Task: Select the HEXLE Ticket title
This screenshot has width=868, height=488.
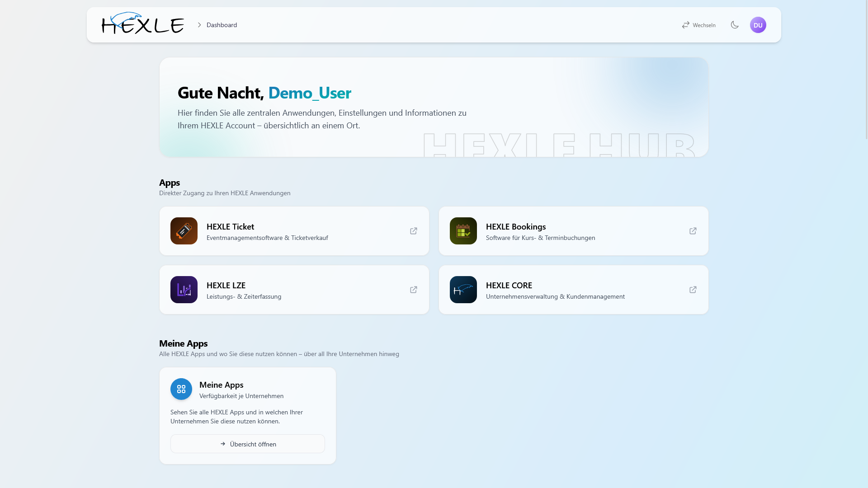Action: 230,226
